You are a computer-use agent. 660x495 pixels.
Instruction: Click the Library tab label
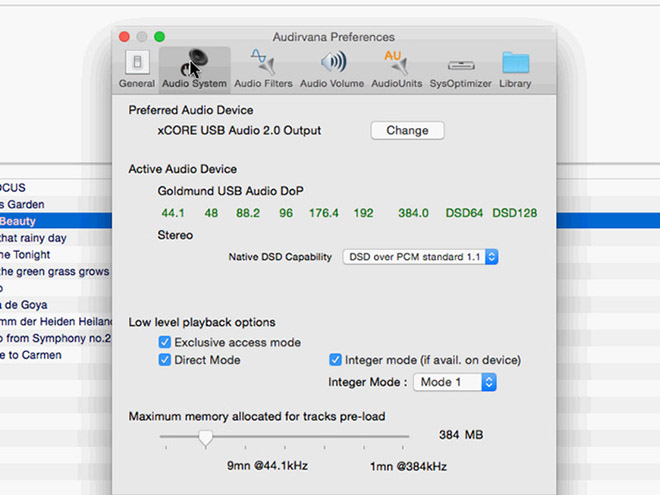point(515,83)
